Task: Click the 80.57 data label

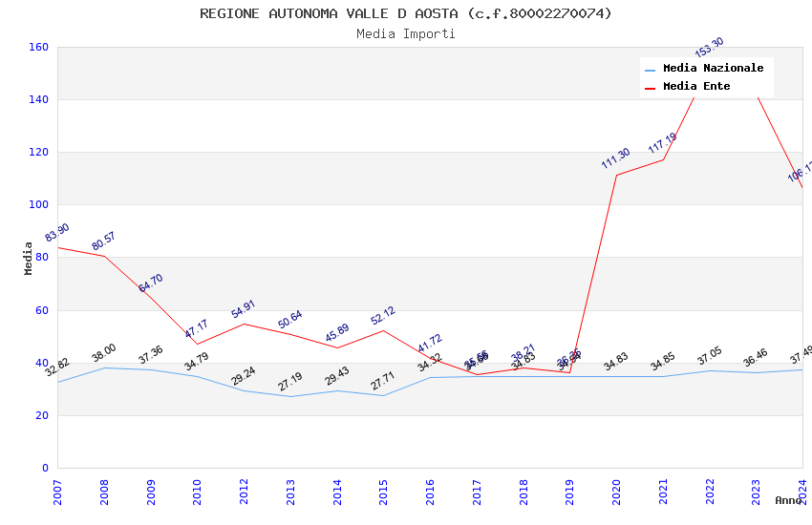Action: click(x=103, y=241)
